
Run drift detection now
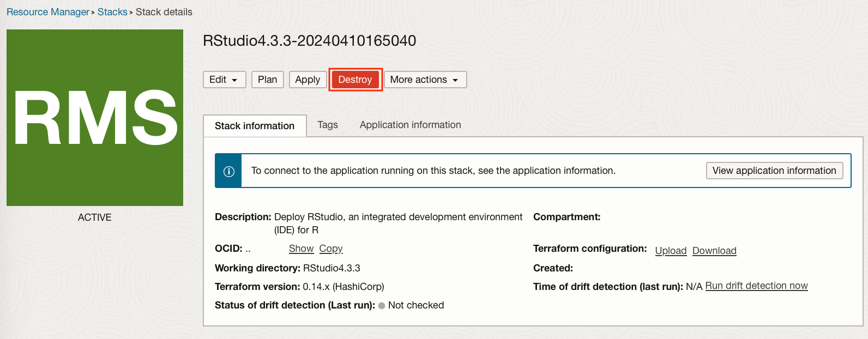click(757, 286)
